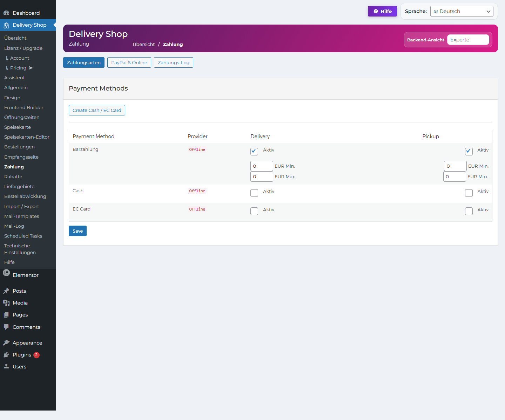Click the Hilfe button at top
This screenshot has height=420, width=505.
click(382, 11)
